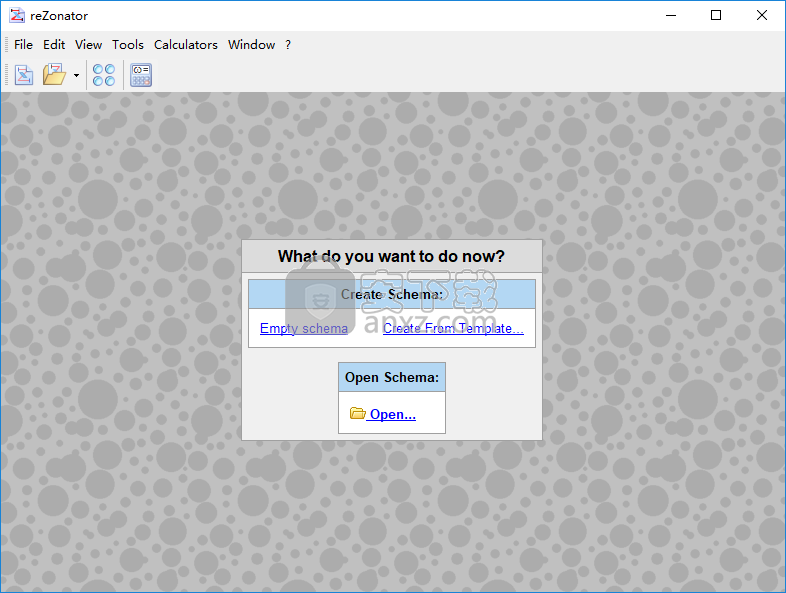Open the File menu
786x593 pixels.
pos(23,45)
